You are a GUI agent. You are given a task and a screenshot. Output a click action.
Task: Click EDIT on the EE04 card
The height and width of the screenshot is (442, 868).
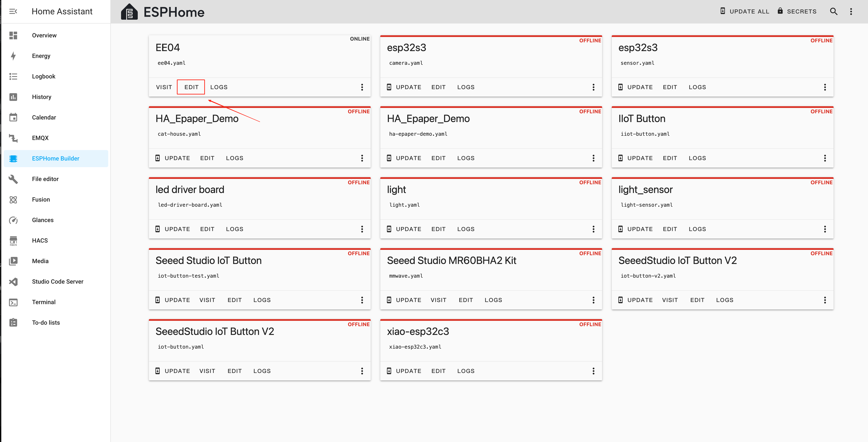pyautogui.click(x=191, y=87)
